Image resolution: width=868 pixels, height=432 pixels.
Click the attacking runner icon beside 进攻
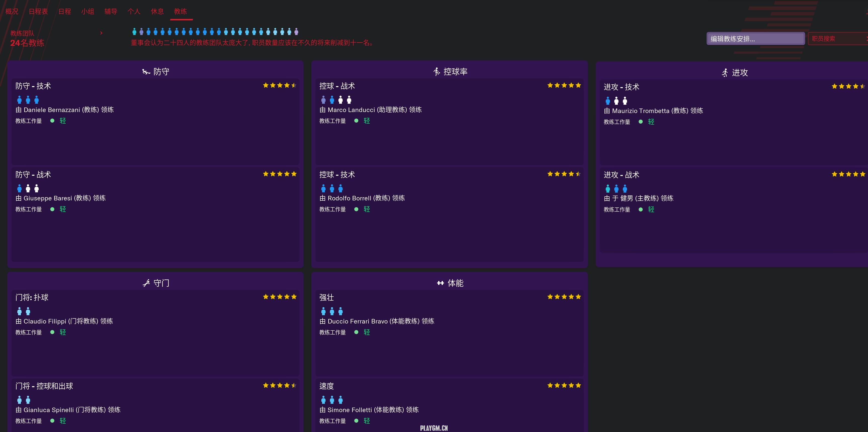[x=725, y=73]
